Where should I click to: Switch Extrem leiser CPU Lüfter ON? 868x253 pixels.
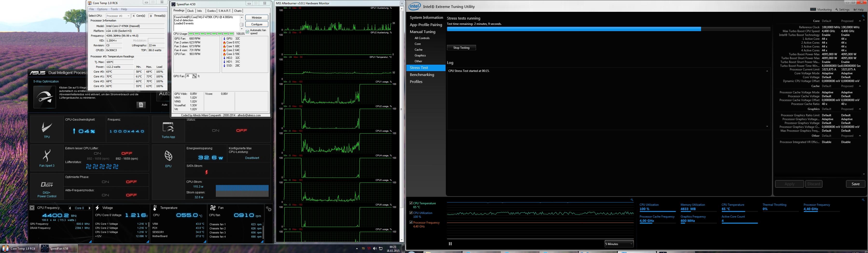point(97,153)
